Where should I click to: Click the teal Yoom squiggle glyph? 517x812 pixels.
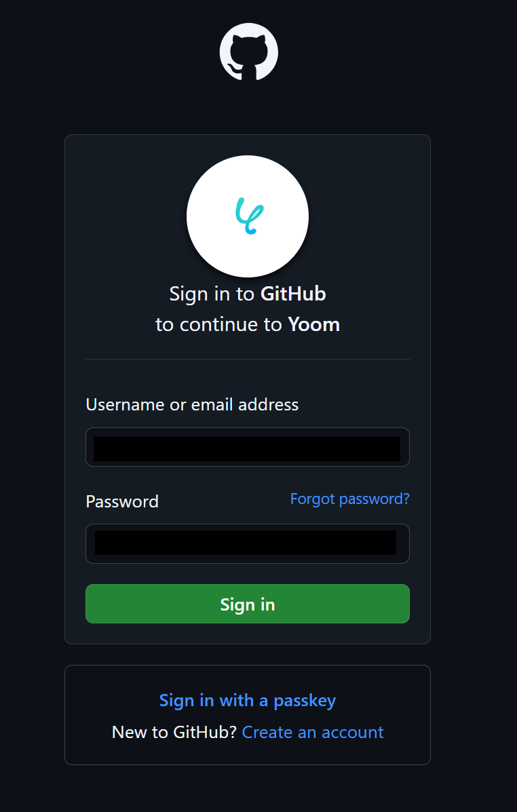(249, 216)
